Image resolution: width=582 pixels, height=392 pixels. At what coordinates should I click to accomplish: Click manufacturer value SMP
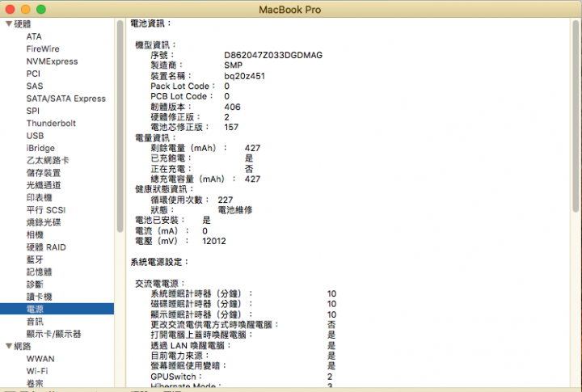click(x=233, y=65)
